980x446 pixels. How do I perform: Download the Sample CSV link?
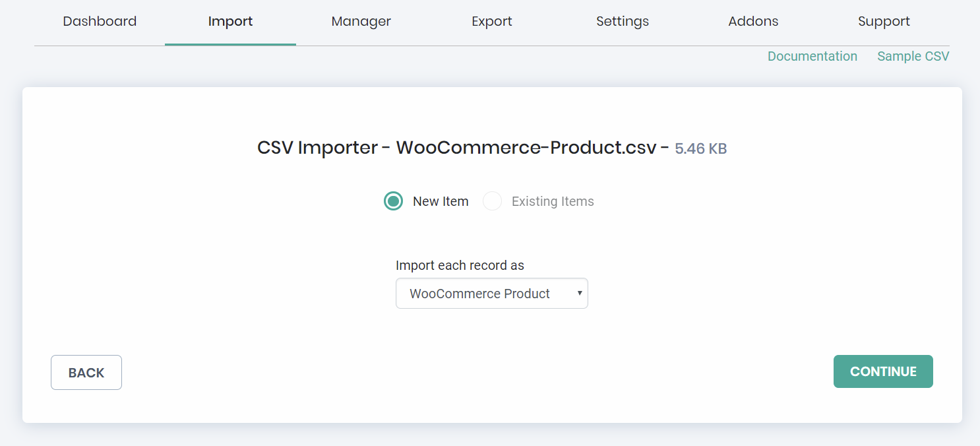[913, 56]
